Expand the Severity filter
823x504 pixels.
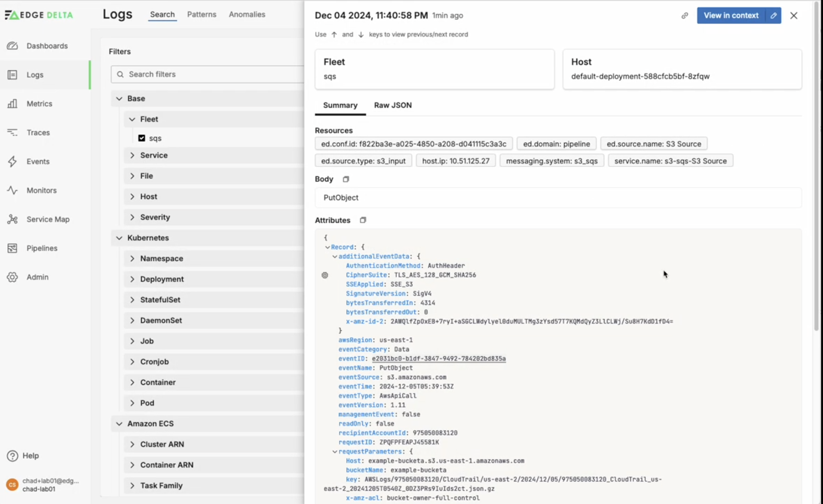pyautogui.click(x=132, y=217)
